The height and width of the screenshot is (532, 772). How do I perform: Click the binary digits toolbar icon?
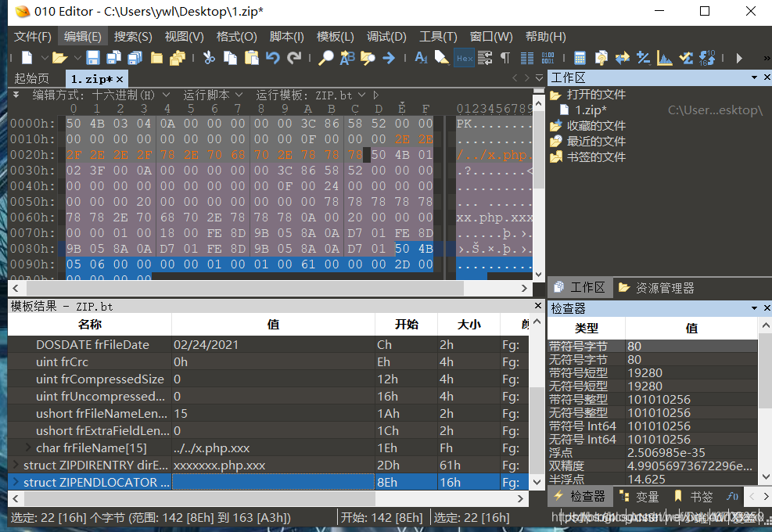[548, 58]
